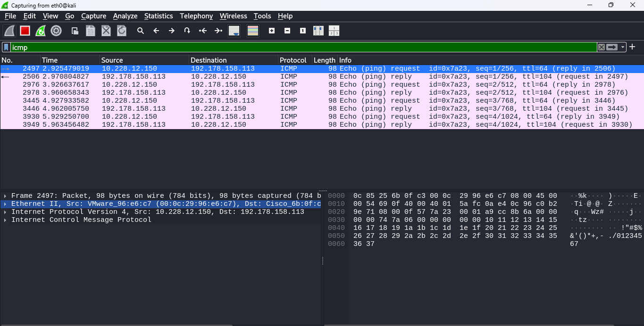Reload the capture file from the toolbar

coord(122,31)
